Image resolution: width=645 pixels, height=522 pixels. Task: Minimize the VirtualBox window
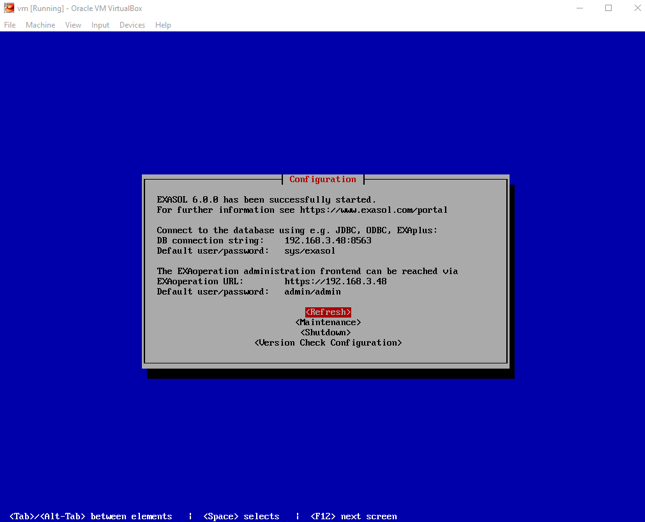pyautogui.click(x=580, y=8)
